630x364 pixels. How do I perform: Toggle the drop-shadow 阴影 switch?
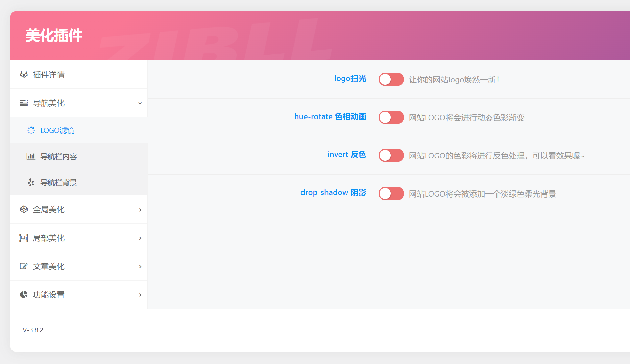coord(391,193)
